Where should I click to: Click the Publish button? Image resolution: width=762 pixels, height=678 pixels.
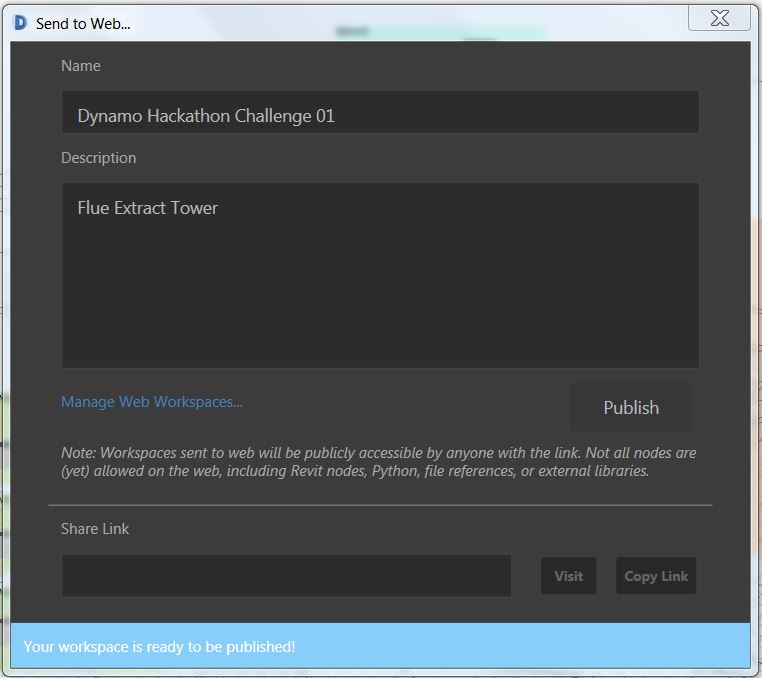[x=631, y=407]
